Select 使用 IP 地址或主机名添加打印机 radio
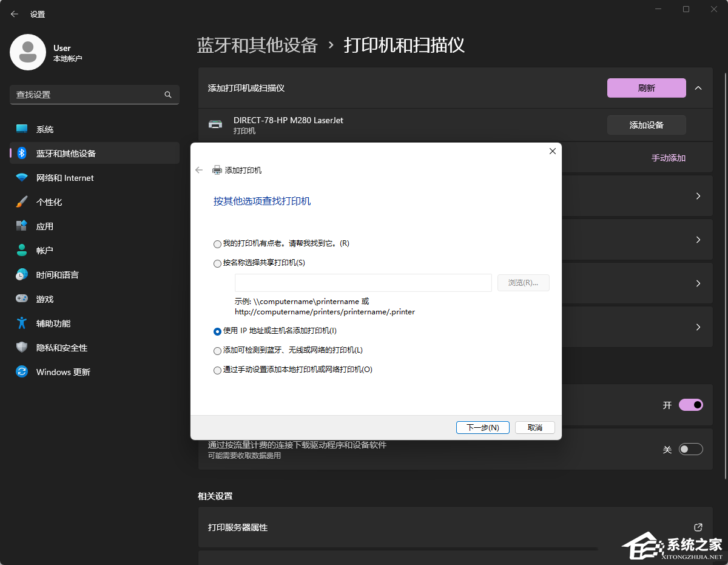 [x=217, y=331]
